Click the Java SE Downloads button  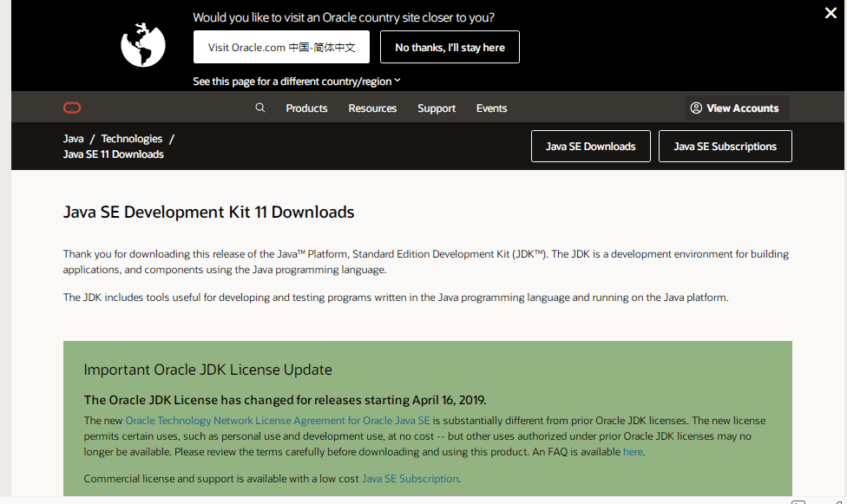pos(590,146)
